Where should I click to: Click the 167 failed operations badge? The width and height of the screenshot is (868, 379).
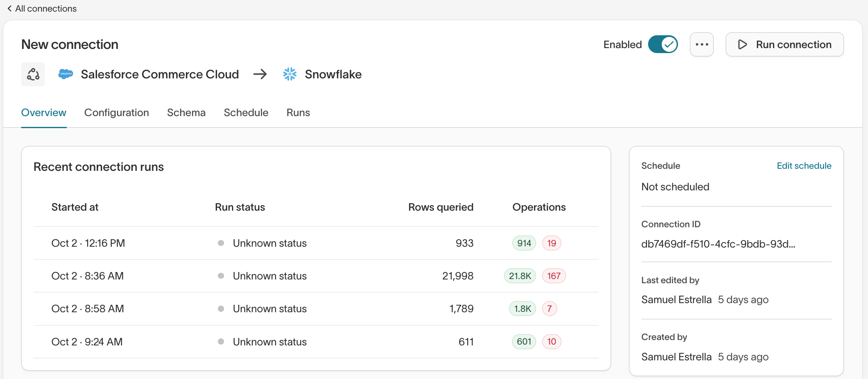(x=553, y=276)
